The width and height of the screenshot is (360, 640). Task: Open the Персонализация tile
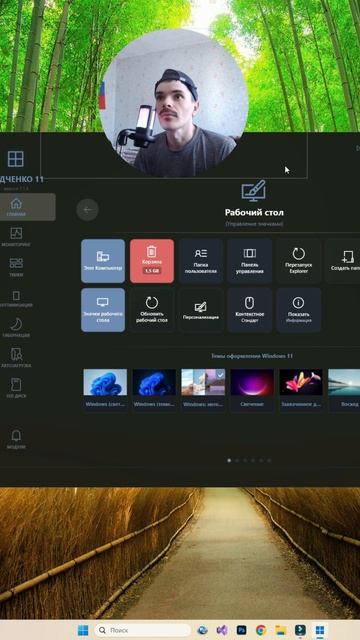coord(201,310)
